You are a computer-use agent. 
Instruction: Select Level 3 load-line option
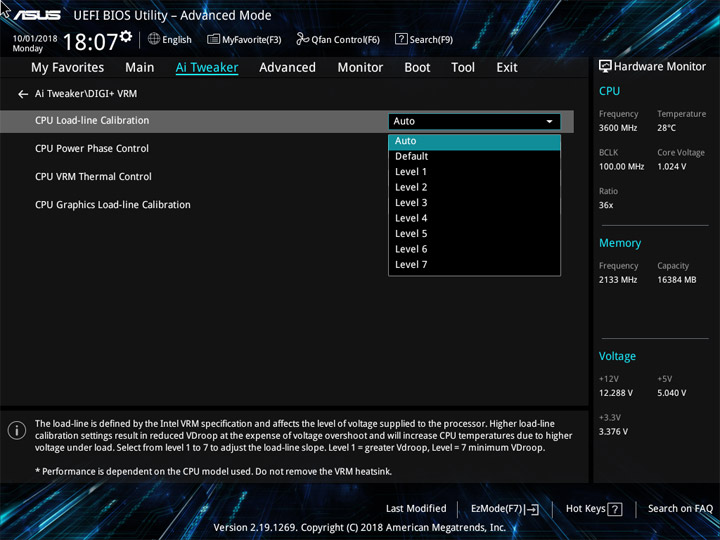click(474, 203)
